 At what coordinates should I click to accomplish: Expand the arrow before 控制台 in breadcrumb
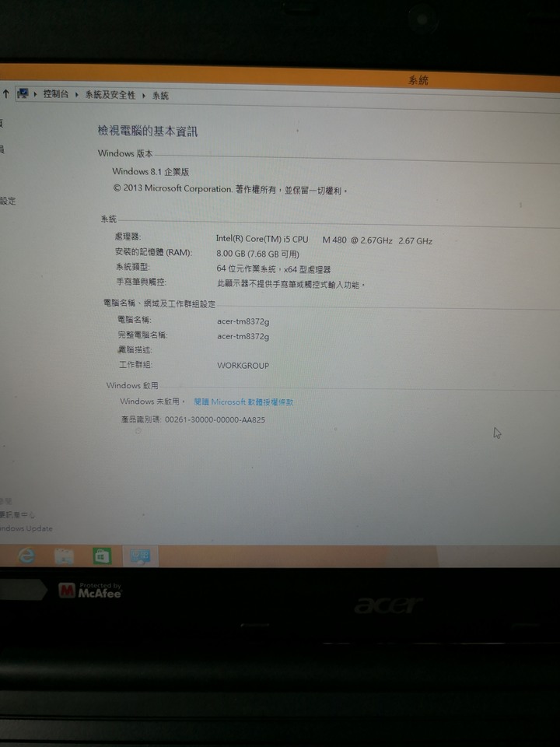(35, 94)
